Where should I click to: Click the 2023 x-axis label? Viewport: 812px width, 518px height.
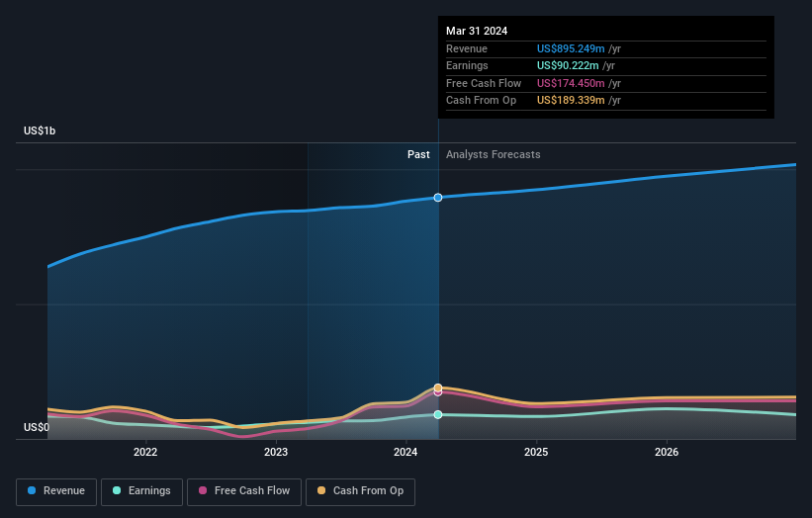(x=276, y=453)
